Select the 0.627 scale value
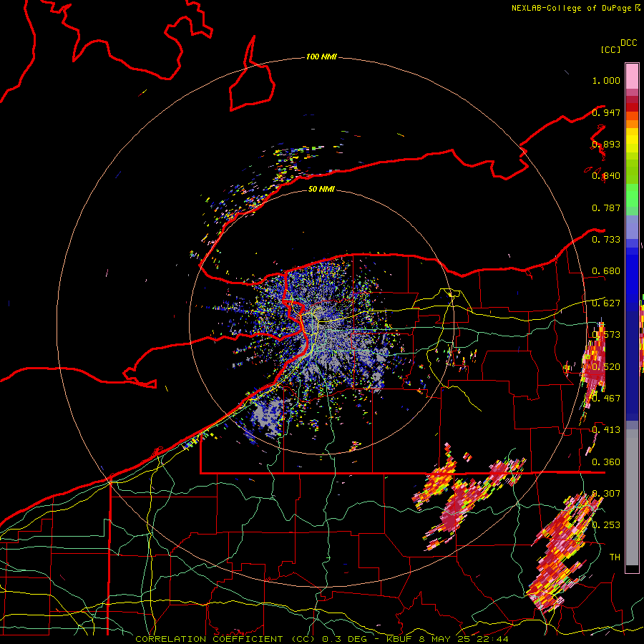This screenshot has height=644, width=644. [606, 303]
